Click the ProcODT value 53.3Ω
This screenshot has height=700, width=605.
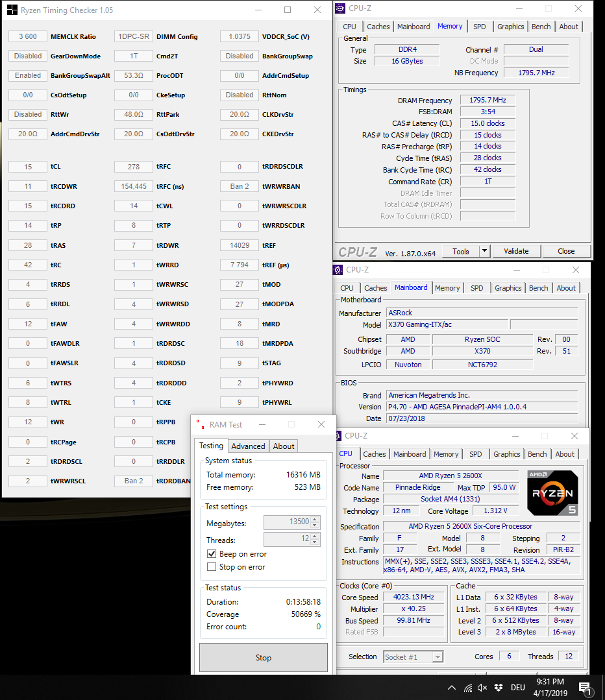click(x=134, y=75)
